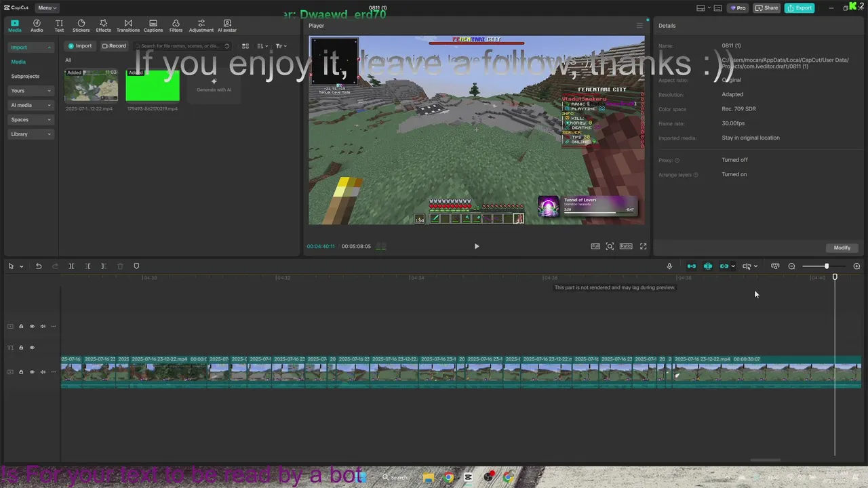Click the playhead marker on the ruler
This screenshot has width=868, height=488.
pos(835,277)
